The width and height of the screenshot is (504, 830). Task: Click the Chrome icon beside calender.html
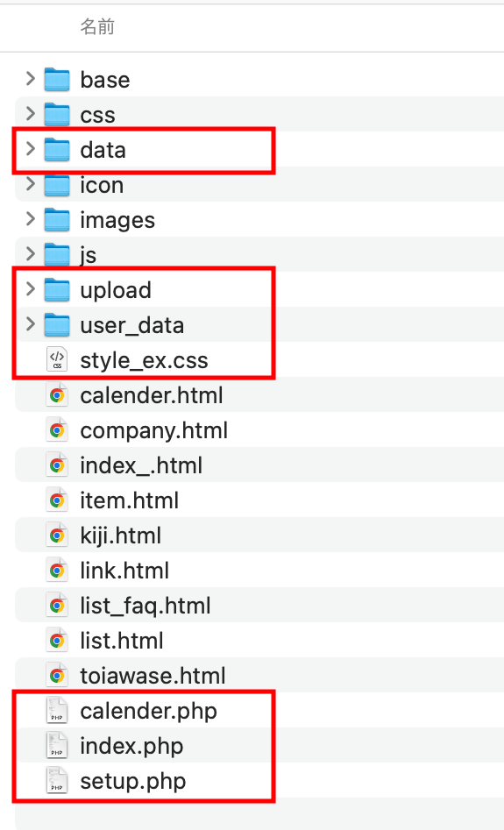57,395
